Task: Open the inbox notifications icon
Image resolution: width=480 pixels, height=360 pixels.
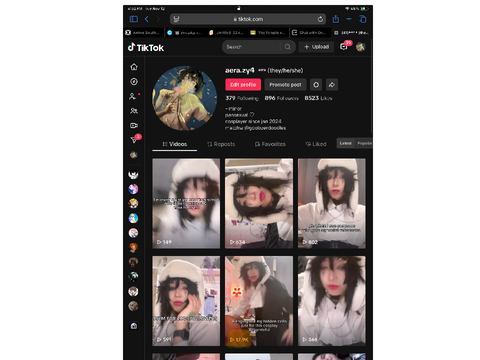Action: [x=343, y=47]
